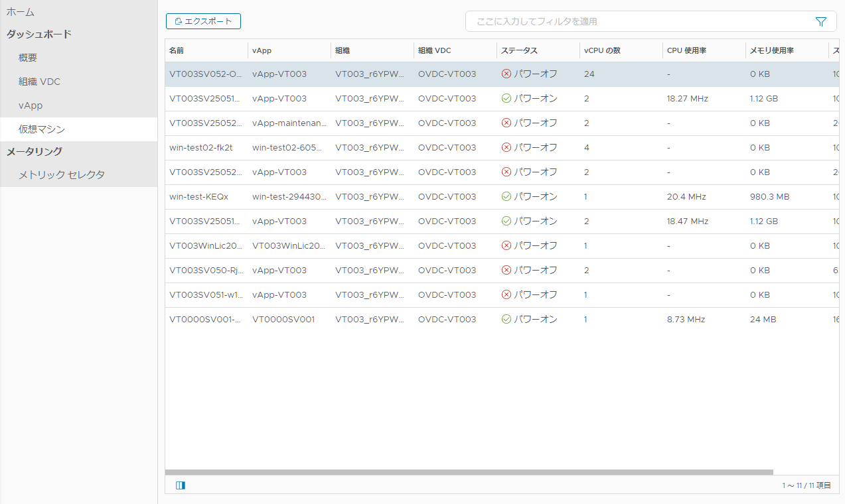Go to ホーム in the sidebar
845x504 pixels.
pos(21,12)
